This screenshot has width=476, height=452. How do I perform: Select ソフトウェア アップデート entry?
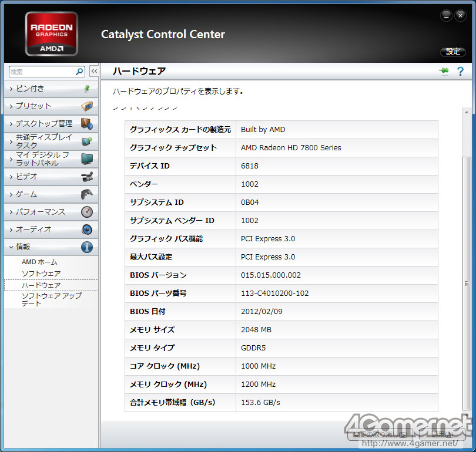pos(51,299)
